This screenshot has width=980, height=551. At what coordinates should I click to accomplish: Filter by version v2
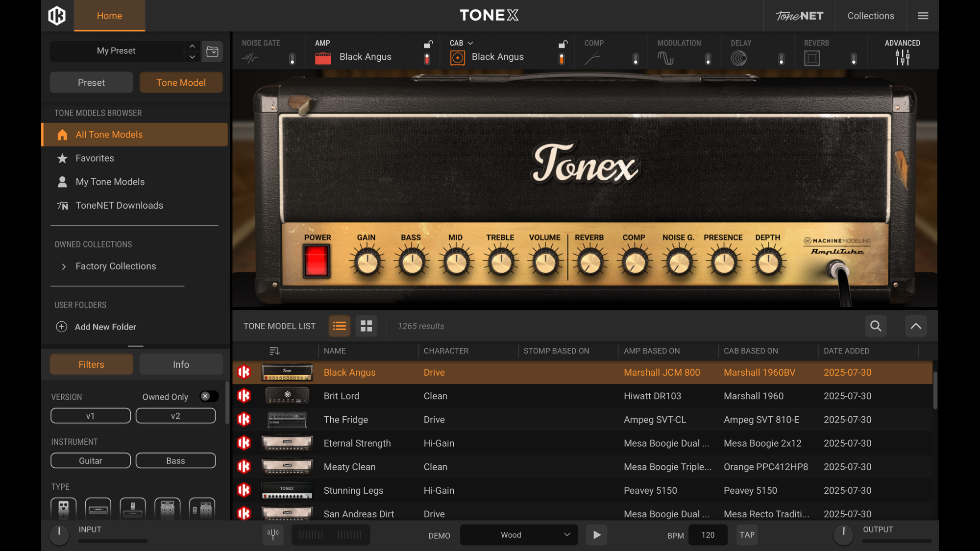click(175, 416)
